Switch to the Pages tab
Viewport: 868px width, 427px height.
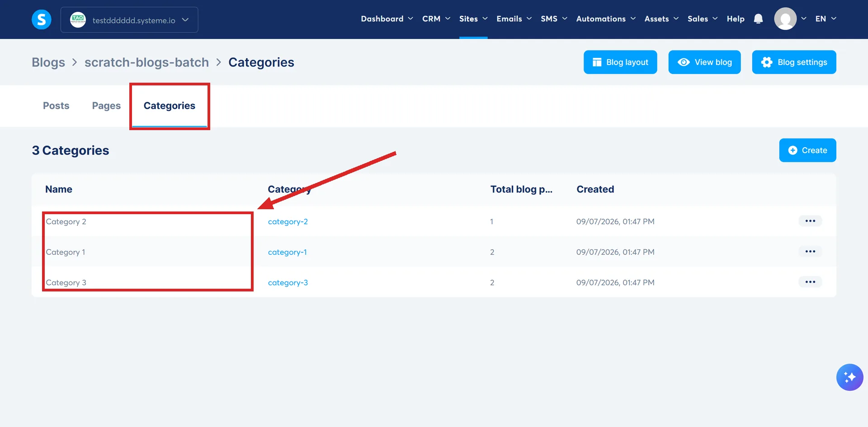[x=106, y=106]
